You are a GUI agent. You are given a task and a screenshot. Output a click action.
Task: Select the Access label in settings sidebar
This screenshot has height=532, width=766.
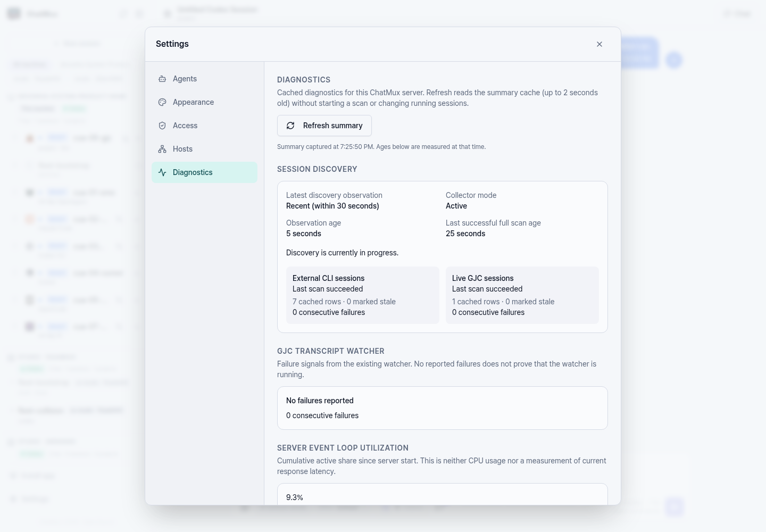185,126
